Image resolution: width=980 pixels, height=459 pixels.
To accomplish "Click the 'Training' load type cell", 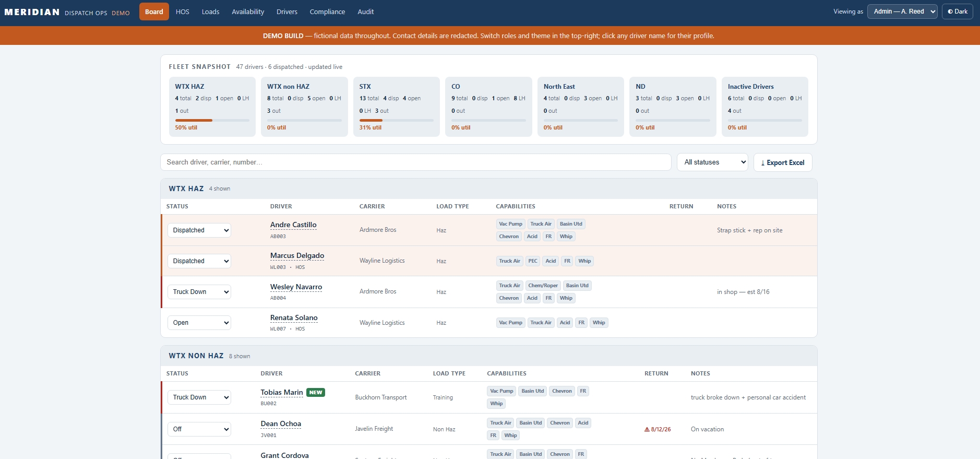I will (x=443, y=397).
